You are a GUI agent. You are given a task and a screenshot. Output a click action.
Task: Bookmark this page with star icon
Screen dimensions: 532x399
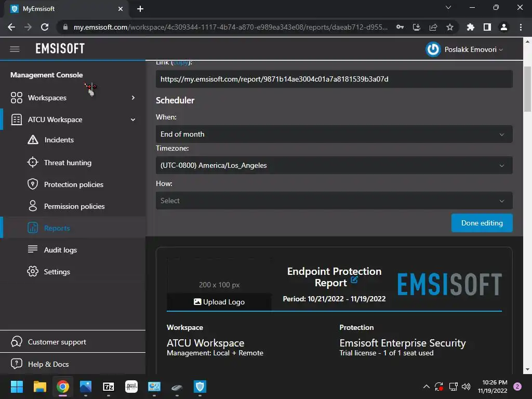(450, 27)
